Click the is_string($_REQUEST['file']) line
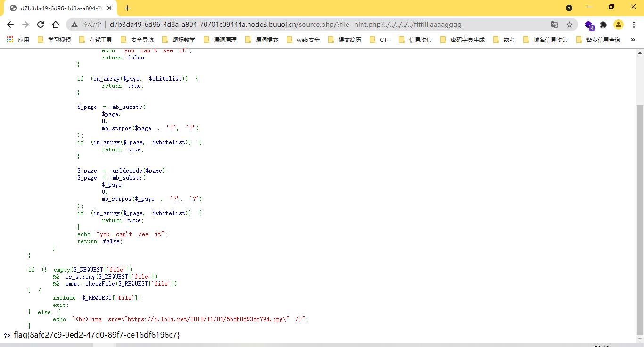644x347 pixels. 105,277
